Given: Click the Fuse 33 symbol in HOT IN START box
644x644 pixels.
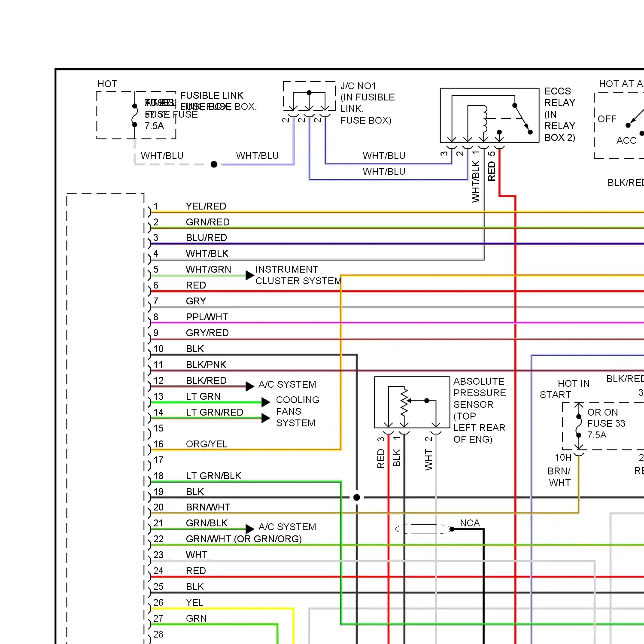Looking at the screenshot, I should coord(579,425).
